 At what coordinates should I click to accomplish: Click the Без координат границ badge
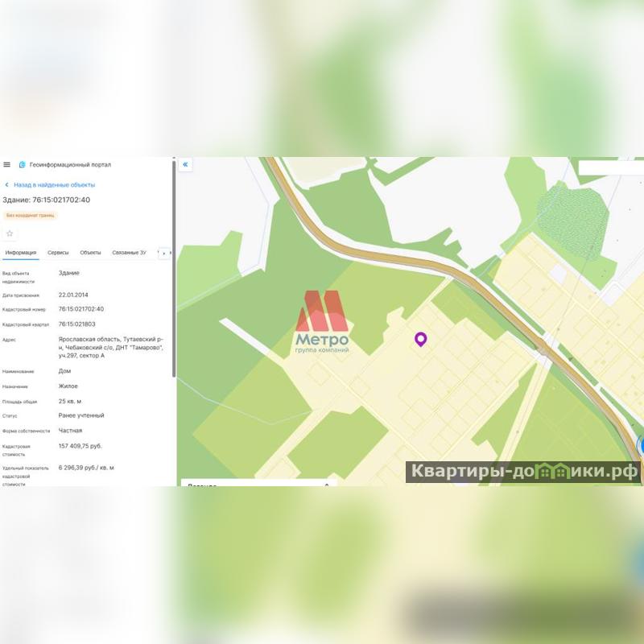[x=30, y=215]
